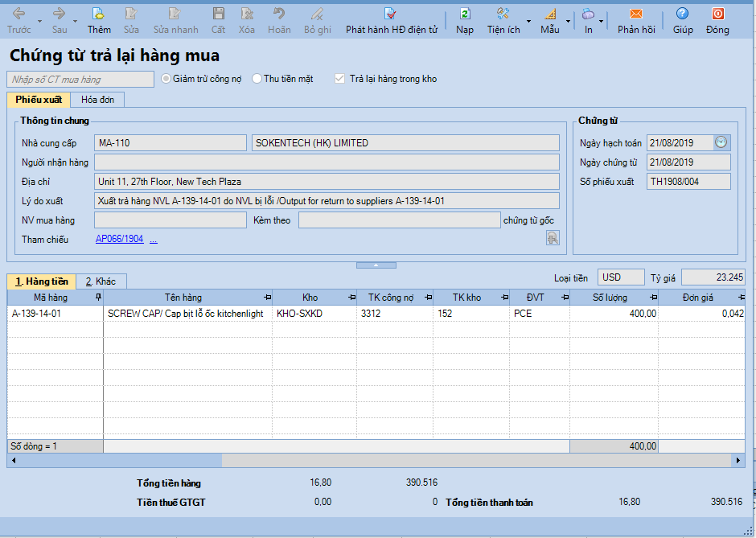The image size is (756, 538).
Task: Select Giảm trừ công nợ radio option
Action: (166, 79)
